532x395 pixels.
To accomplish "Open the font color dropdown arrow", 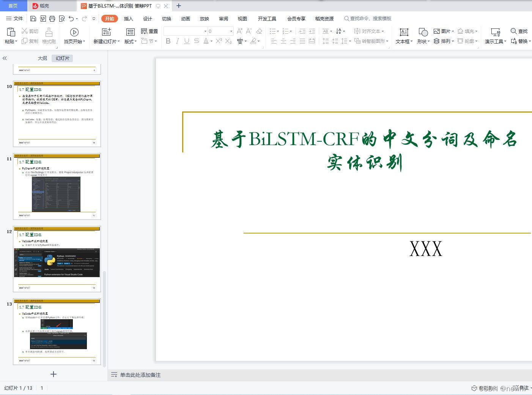I will (x=211, y=41).
